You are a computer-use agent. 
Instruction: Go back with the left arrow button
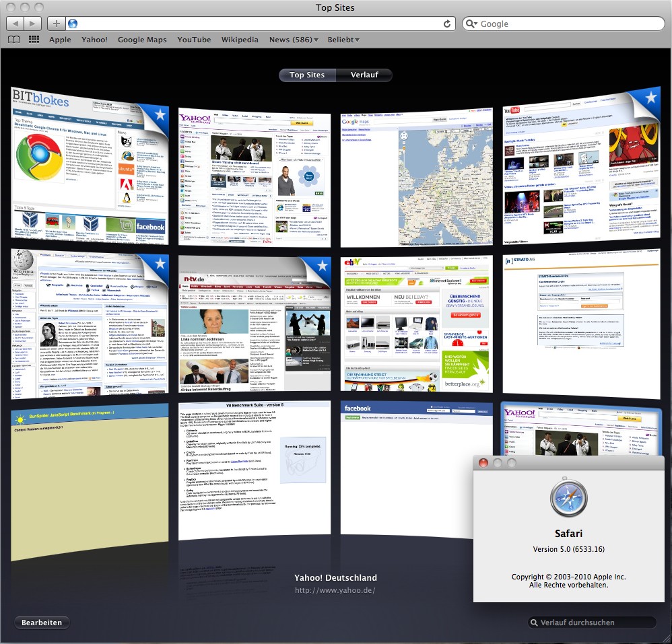[15, 23]
